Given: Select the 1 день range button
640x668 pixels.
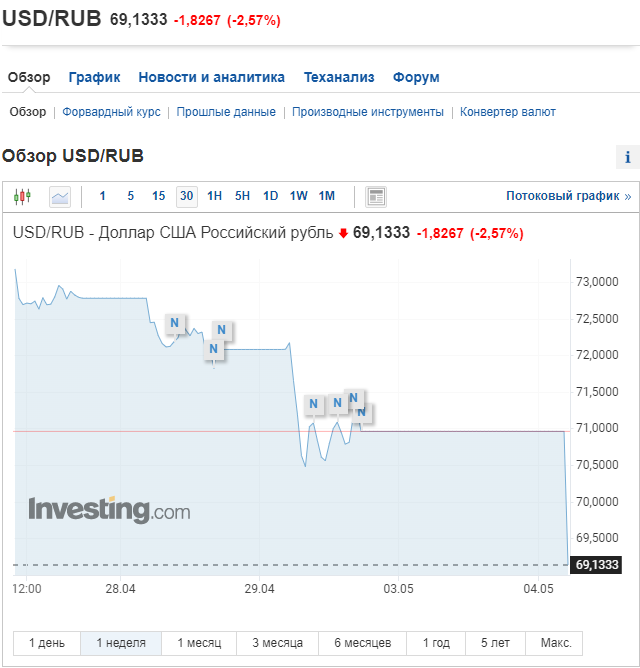Looking at the screenshot, I should click(47, 642).
